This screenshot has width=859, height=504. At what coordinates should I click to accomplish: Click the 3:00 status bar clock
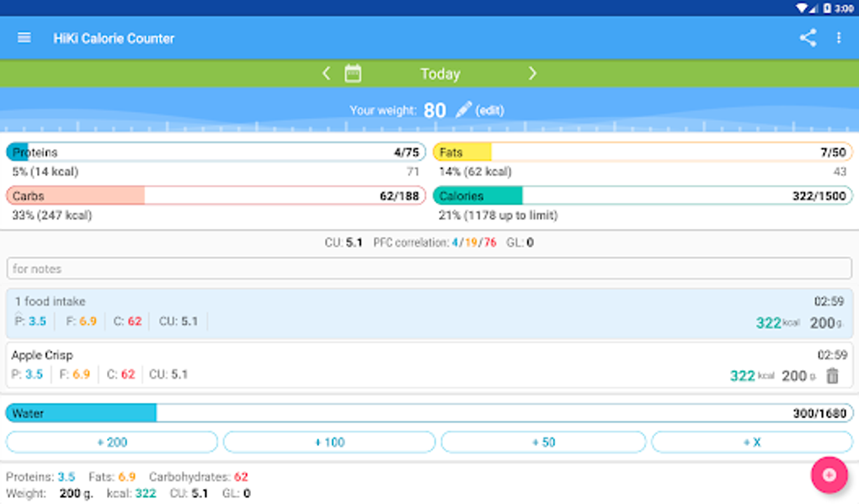pos(845,8)
